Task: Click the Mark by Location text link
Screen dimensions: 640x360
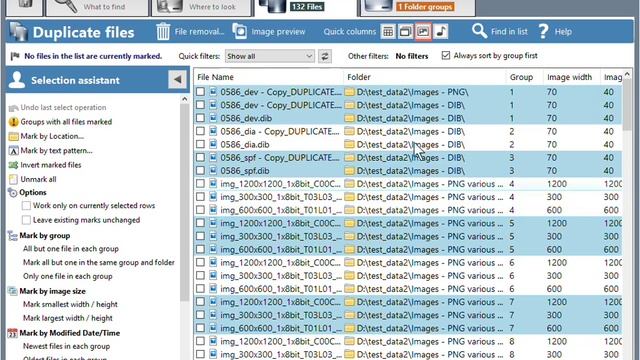Action: (52, 136)
